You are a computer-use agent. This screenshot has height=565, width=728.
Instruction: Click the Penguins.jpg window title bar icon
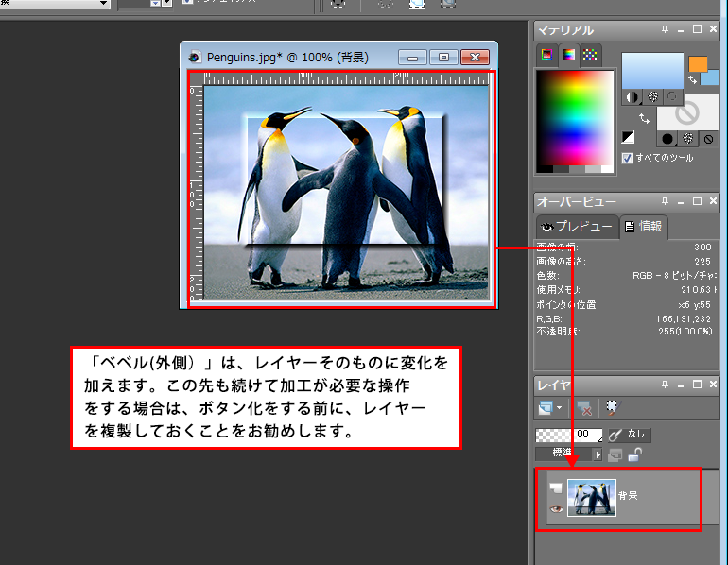(194, 58)
